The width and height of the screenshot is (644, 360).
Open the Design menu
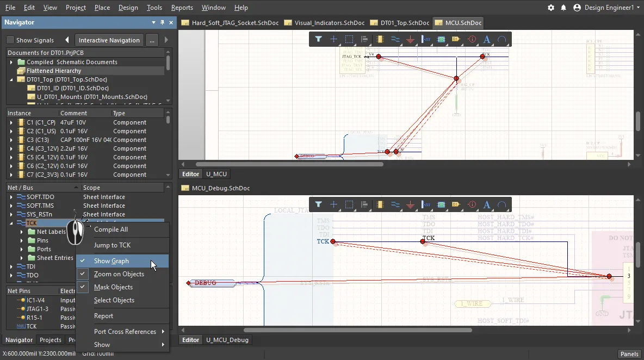128,8
